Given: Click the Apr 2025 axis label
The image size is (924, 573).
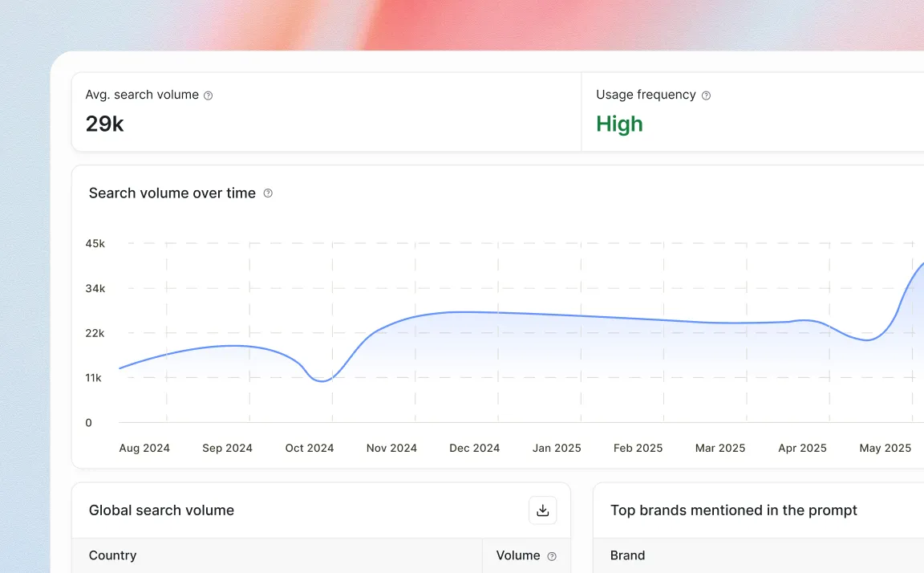Looking at the screenshot, I should coord(803,448).
